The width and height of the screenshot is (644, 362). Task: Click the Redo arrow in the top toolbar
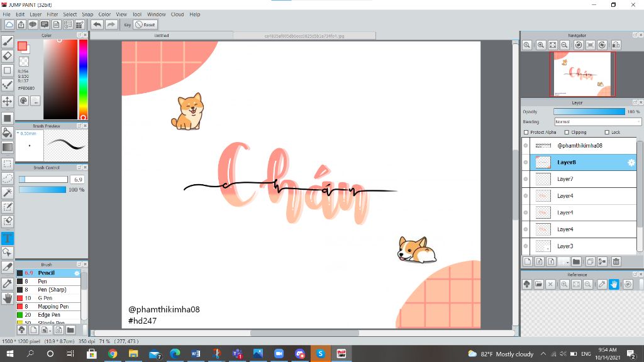tap(111, 25)
